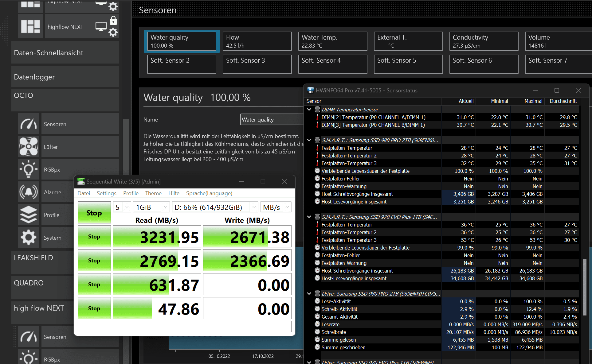Select the Water Temp. sensor tile
The height and width of the screenshot is (364, 592).
click(333, 41)
